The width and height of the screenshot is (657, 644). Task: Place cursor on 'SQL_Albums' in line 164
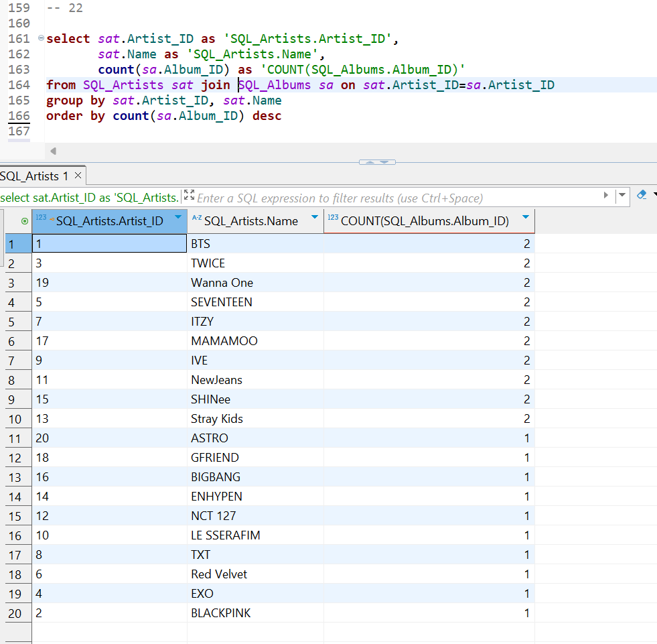(275, 85)
